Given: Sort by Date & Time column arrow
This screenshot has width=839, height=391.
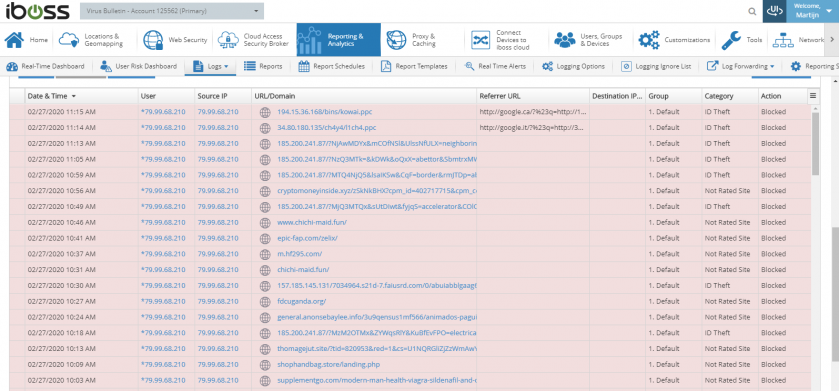Looking at the screenshot, I should tap(73, 96).
